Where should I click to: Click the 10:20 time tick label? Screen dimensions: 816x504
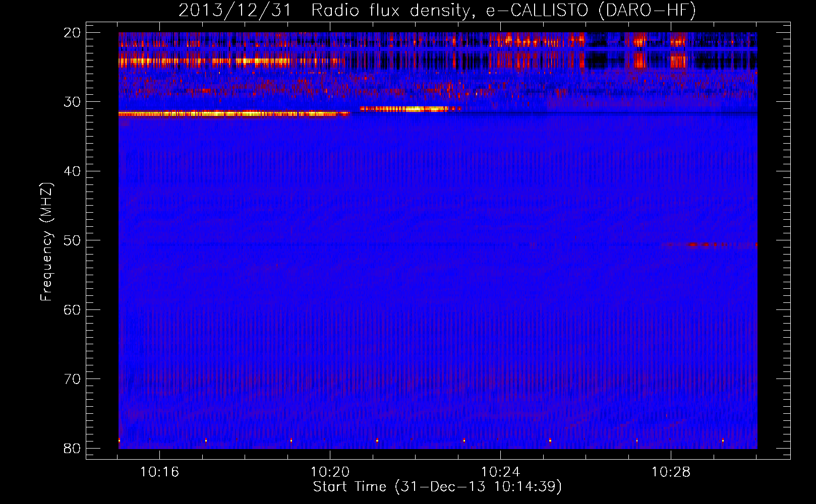click(330, 472)
